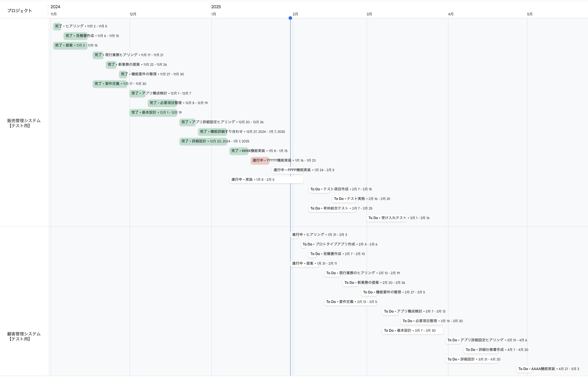Viewport: 588px width, 377px height.
Task: Open the To Do AAAA機能実装 task
Action: pyautogui.click(x=524, y=369)
